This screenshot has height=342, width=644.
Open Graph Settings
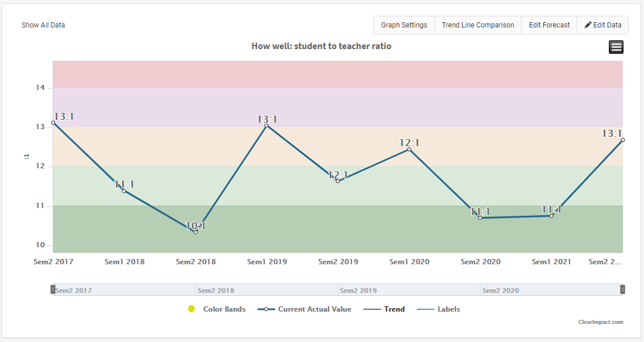(x=404, y=25)
